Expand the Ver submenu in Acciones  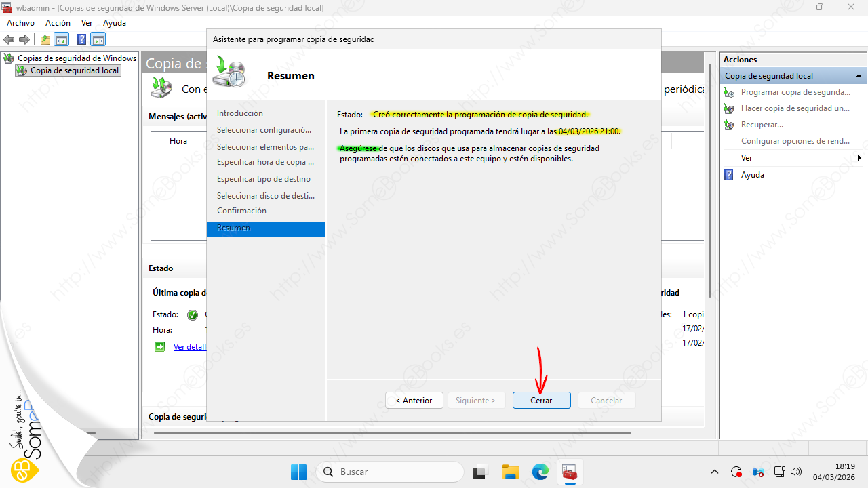point(859,158)
